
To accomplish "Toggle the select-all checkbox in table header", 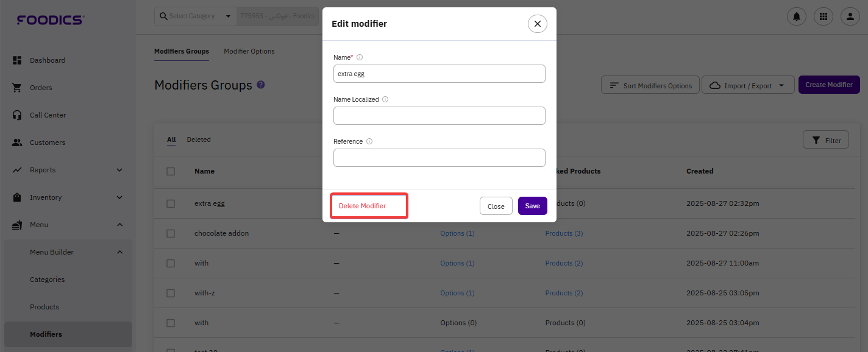I will [x=171, y=171].
